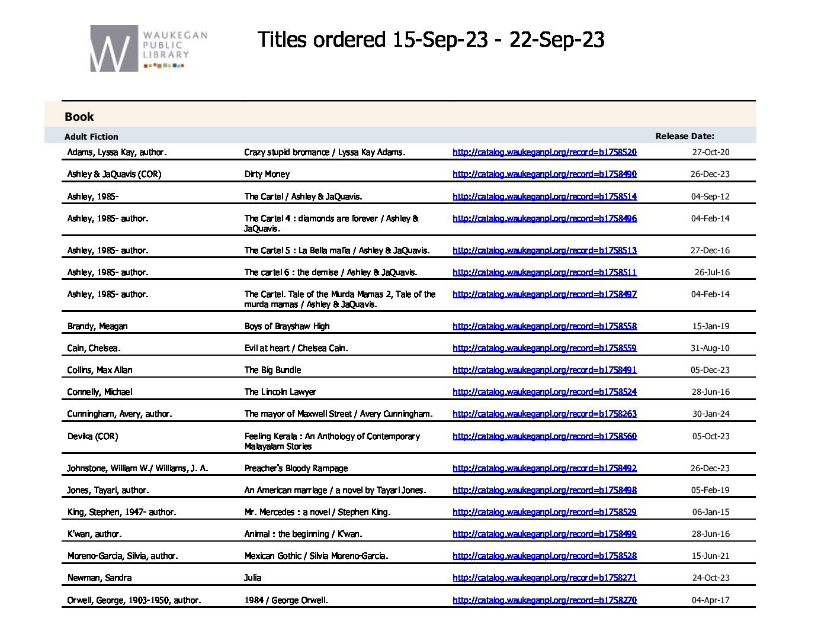Open catalog link for The mayor of Maxwell Street

[544, 414]
